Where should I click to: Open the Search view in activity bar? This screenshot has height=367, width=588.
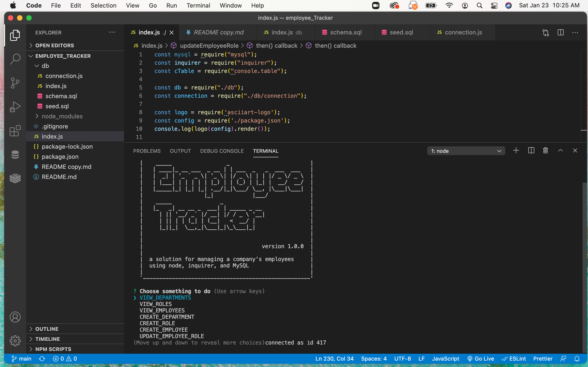15,59
